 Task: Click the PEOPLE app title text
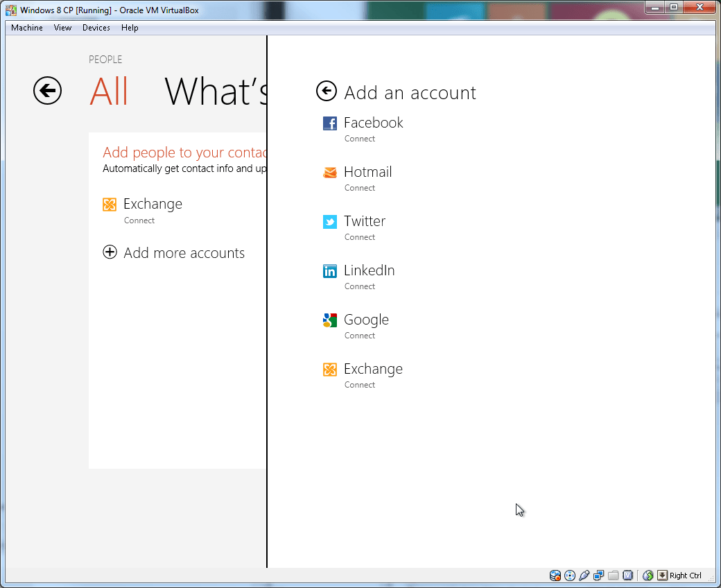pyautogui.click(x=105, y=60)
